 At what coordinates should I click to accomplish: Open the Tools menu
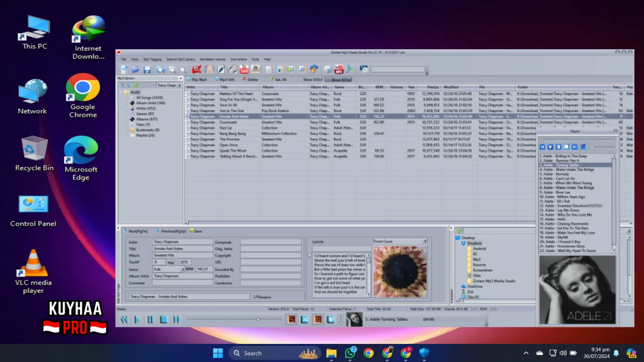[255, 59]
